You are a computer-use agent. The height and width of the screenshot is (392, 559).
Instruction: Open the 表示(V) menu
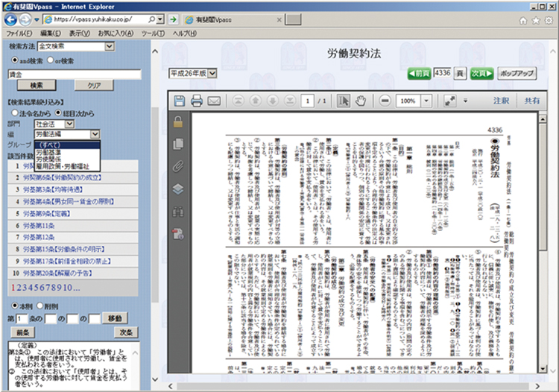click(x=79, y=34)
